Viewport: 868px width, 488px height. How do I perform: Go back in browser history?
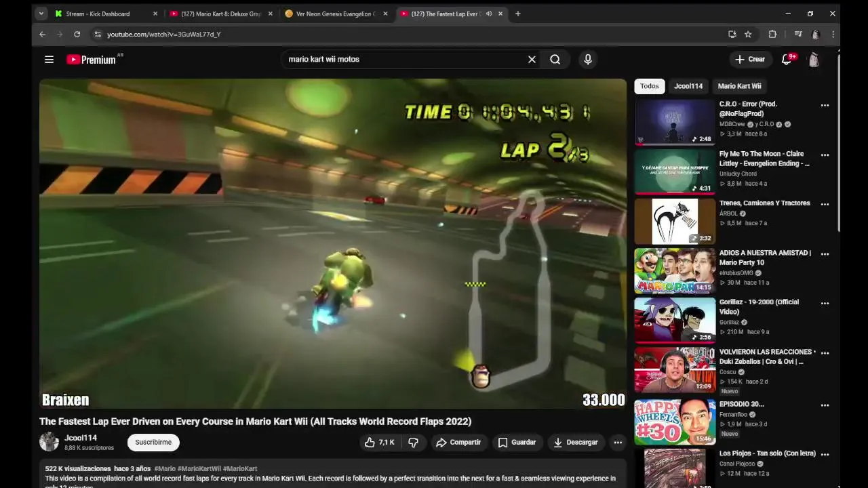[x=42, y=34]
